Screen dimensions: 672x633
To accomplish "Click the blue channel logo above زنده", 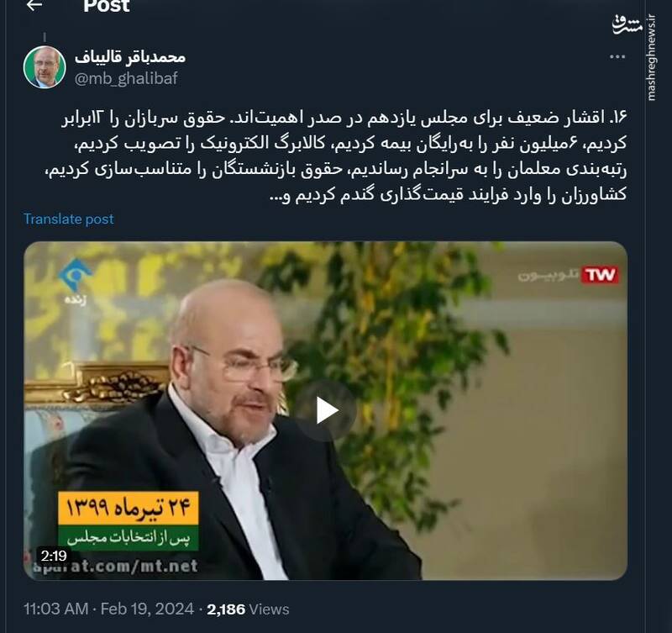I will tap(75, 274).
